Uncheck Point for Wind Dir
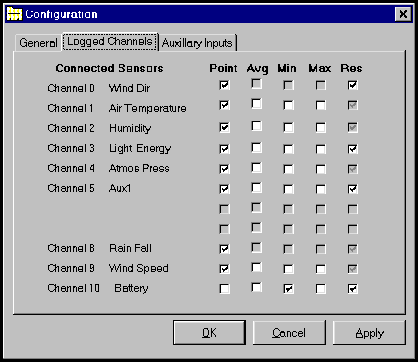Viewport: 418px width, 362px height. click(x=225, y=85)
